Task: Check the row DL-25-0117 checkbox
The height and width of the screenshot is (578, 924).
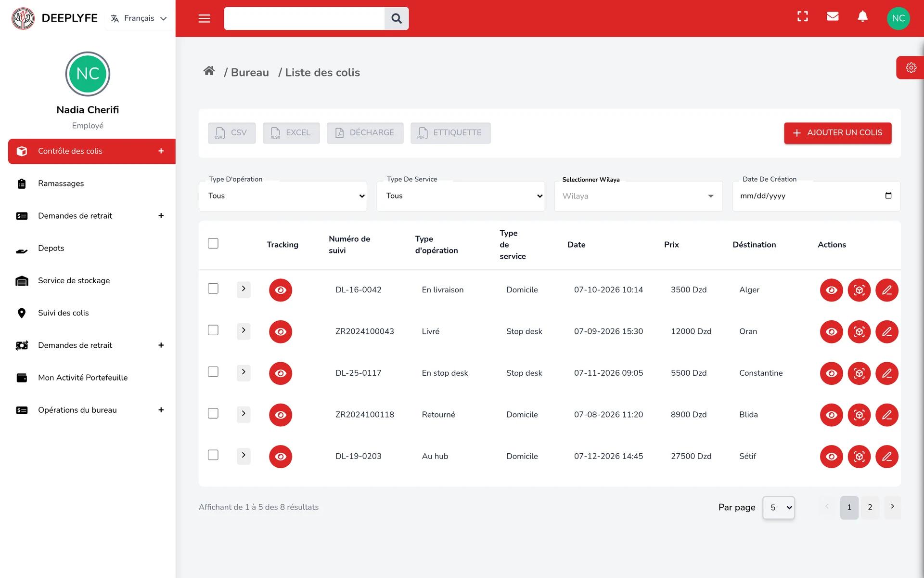Action: pyautogui.click(x=213, y=372)
